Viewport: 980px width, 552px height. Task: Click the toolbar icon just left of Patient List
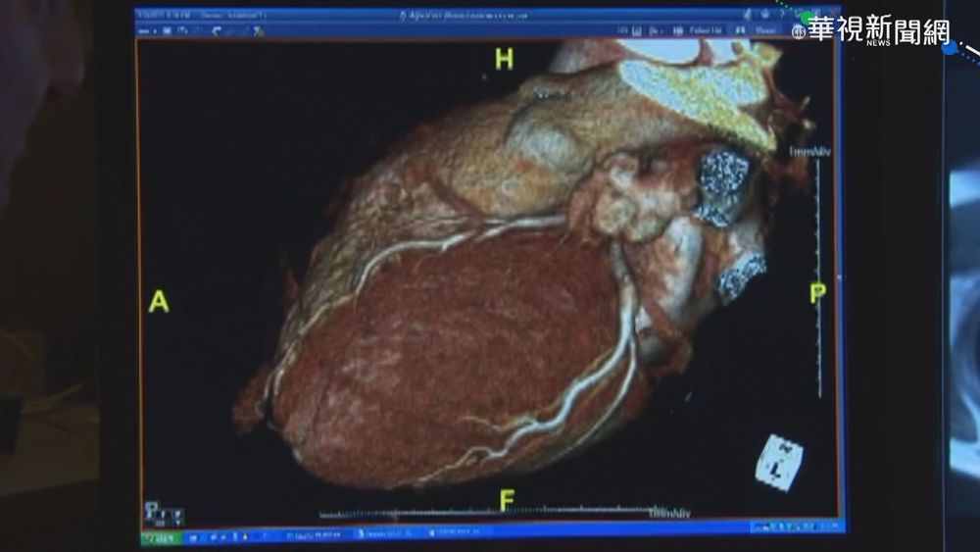[676, 30]
